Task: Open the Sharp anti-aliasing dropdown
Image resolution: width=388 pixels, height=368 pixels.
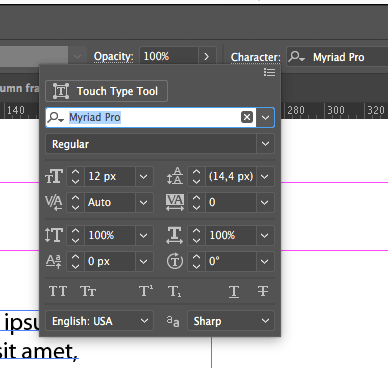Action: click(231, 321)
